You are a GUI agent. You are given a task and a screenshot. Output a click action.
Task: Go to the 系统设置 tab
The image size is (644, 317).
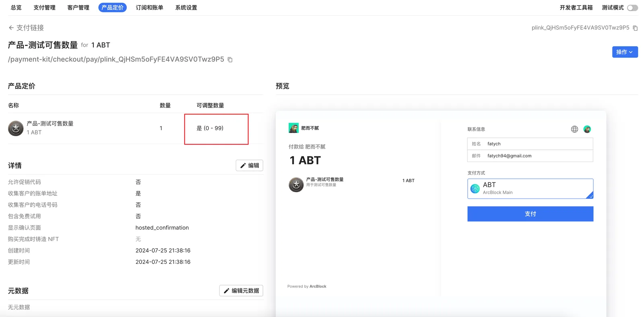point(186,8)
